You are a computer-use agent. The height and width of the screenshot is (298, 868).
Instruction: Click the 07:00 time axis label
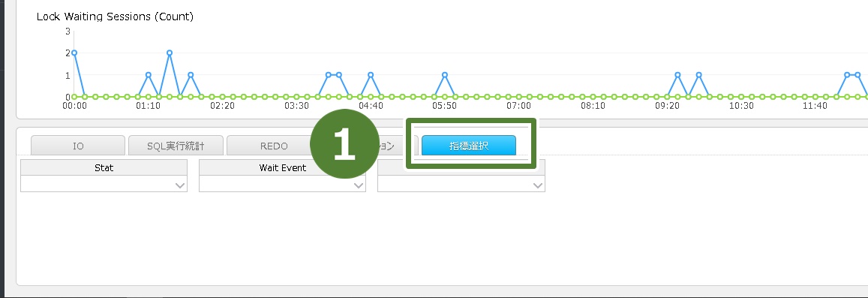(x=518, y=105)
